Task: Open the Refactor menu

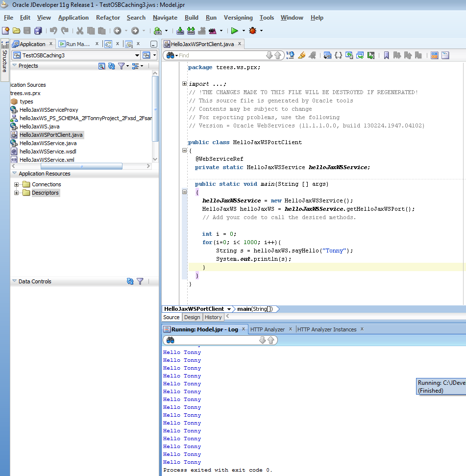Action: click(108, 18)
